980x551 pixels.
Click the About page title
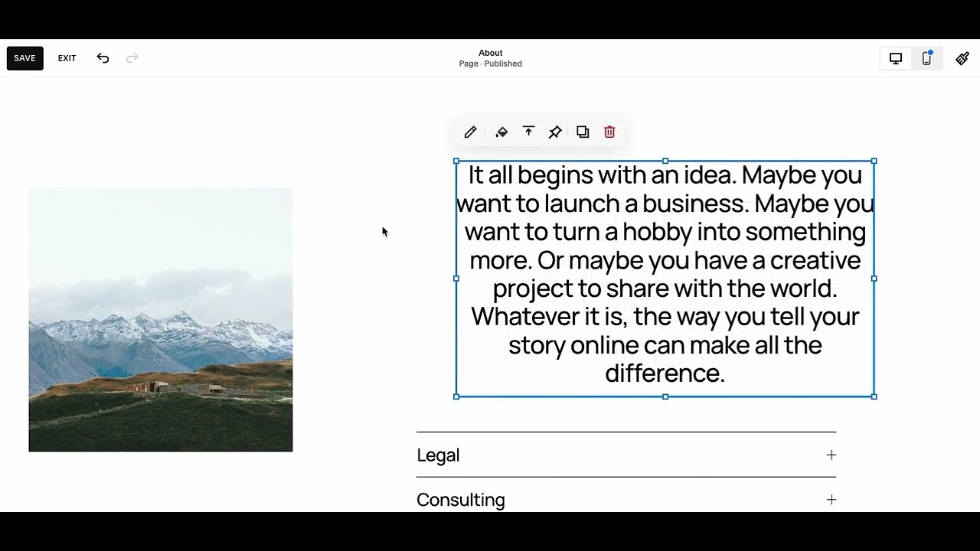coord(491,53)
